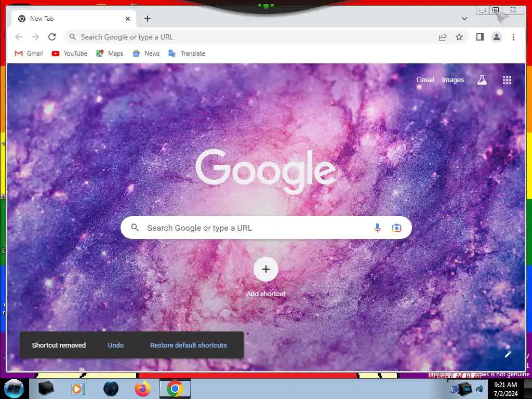Start voice search with microphone icon

coord(377,228)
